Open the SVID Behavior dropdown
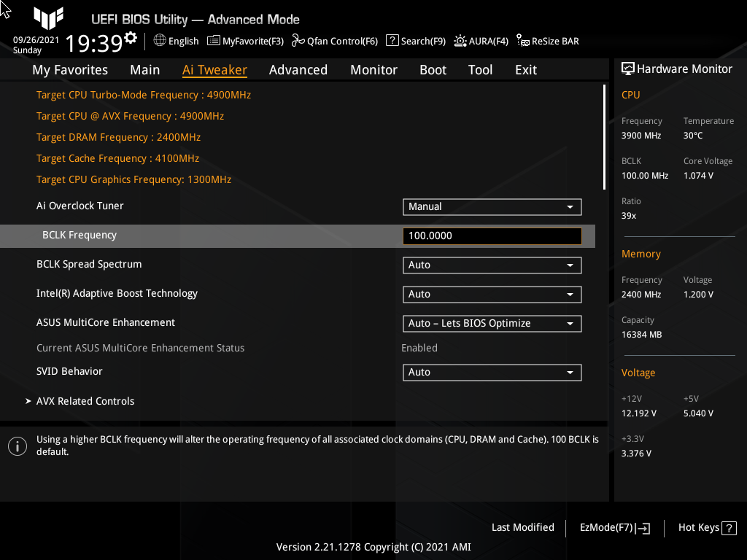This screenshot has height=560, width=747. 492,372
